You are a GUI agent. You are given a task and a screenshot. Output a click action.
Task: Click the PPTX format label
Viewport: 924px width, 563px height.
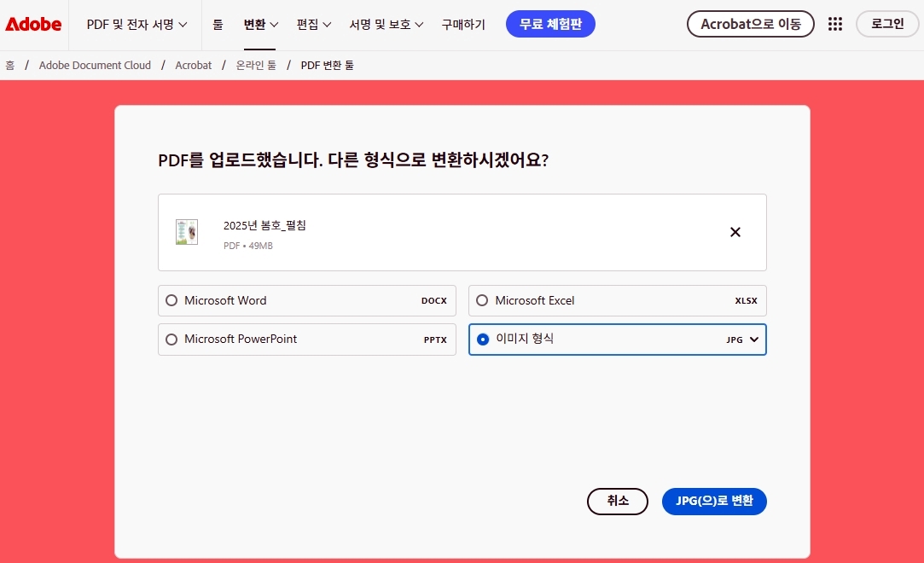[435, 340]
